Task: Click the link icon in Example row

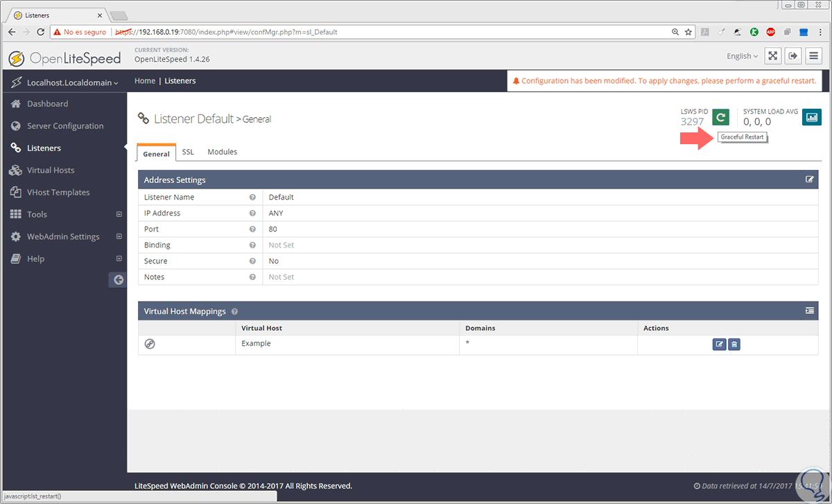Action: click(x=150, y=344)
